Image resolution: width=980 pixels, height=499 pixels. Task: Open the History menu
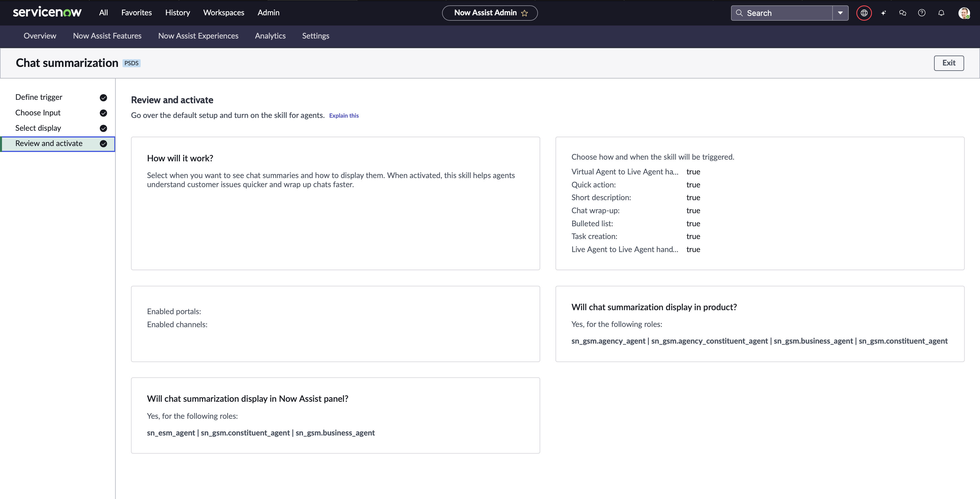tap(178, 12)
